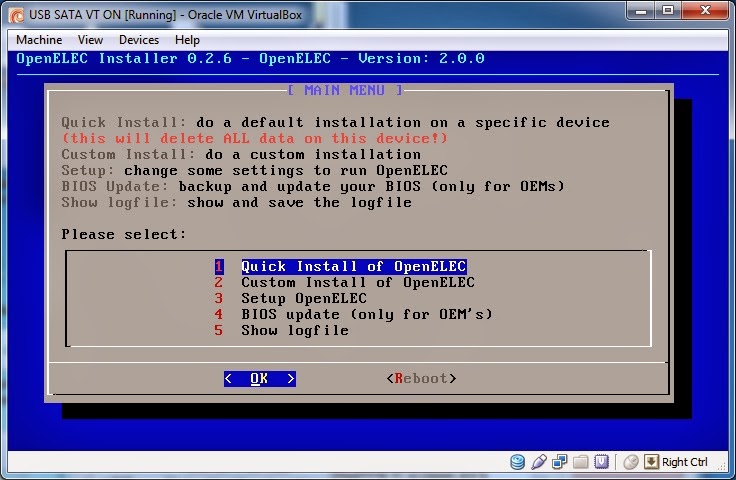Click the VT-x virtualization chip status icon
This screenshot has width=736, height=480.
(601, 462)
